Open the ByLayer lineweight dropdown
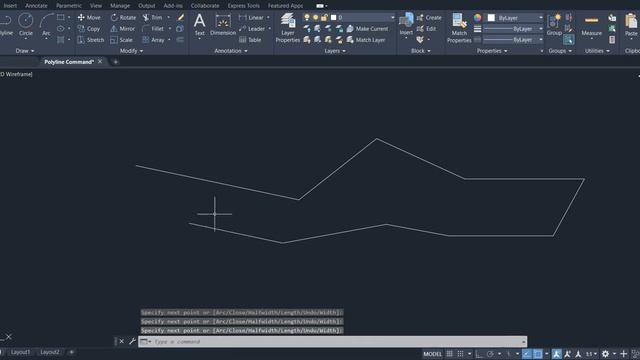Image resolution: width=640 pixels, height=360 pixels. click(x=513, y=29)
